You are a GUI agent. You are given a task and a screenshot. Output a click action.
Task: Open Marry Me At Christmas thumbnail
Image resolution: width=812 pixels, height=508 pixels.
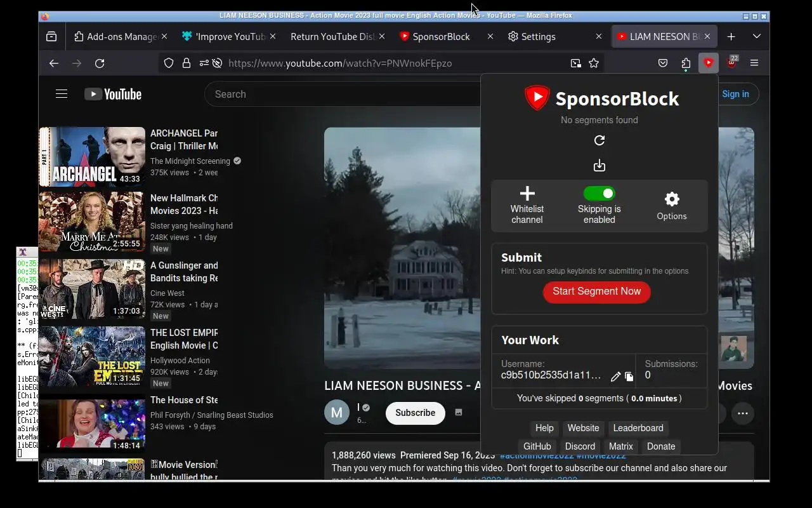click(x=92, y=222)
